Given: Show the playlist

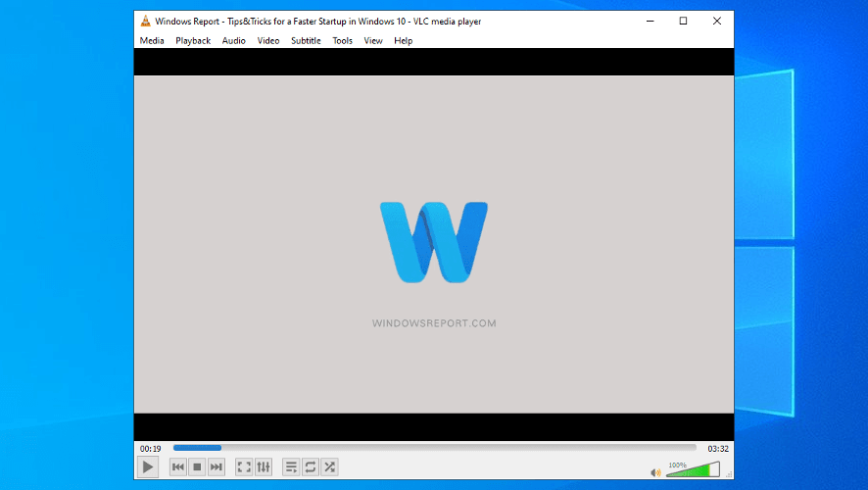Looking at the screenshot, I should [291, 466].
